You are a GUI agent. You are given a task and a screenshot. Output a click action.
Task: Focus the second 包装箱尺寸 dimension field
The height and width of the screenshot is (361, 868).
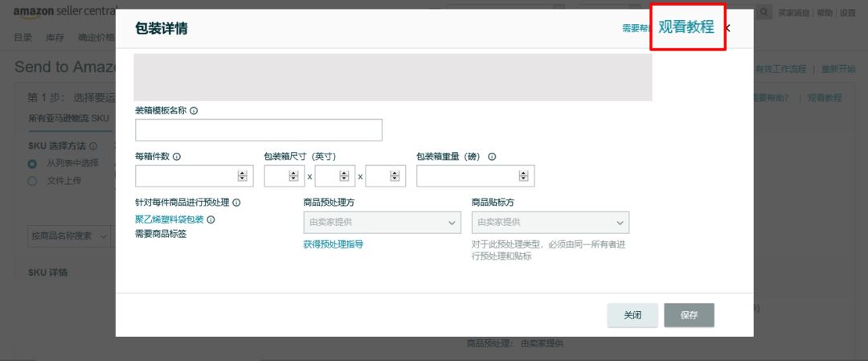click(x=335, y=176)
